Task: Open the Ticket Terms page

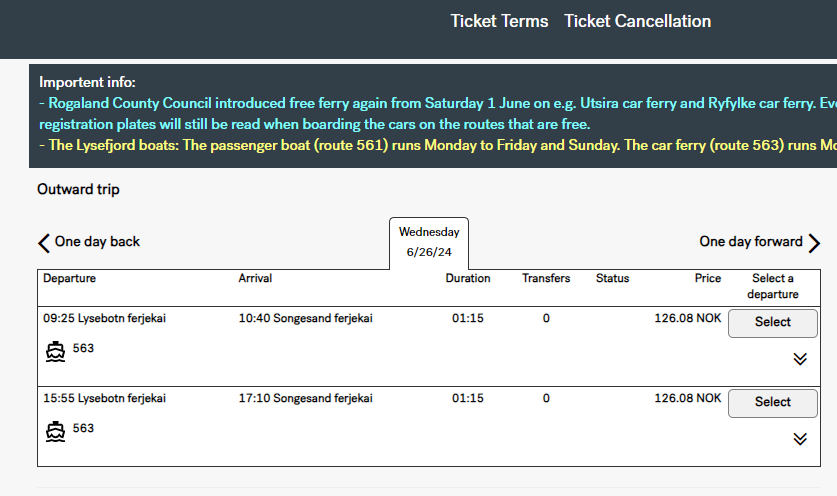Action: tap(499, 21)
